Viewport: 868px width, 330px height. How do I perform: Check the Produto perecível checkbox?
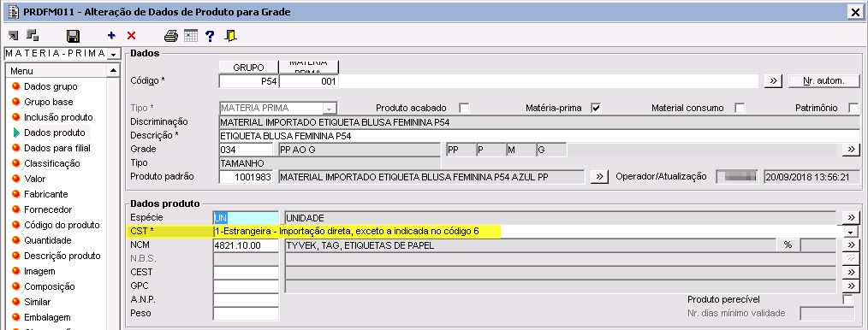847,299
